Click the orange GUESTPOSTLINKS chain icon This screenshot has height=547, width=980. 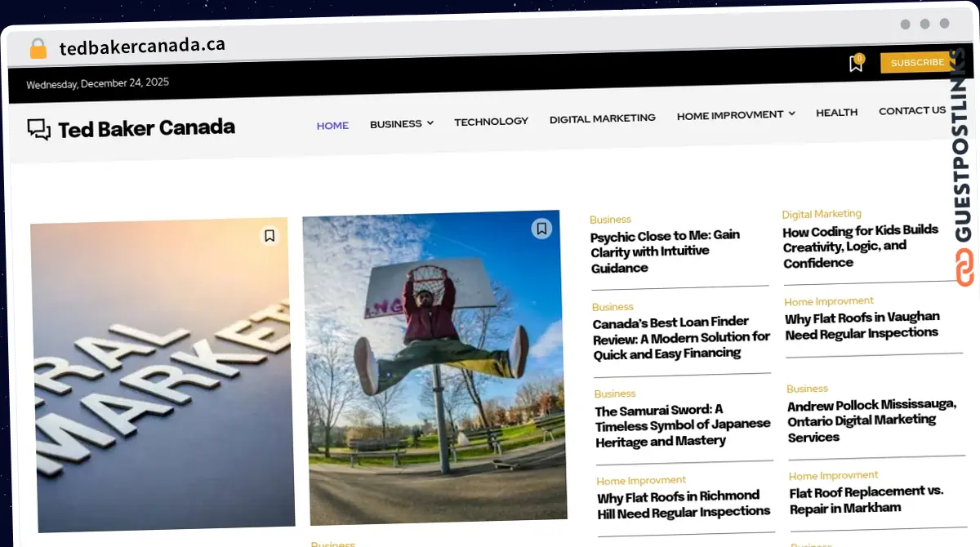(x=965, y=266)
